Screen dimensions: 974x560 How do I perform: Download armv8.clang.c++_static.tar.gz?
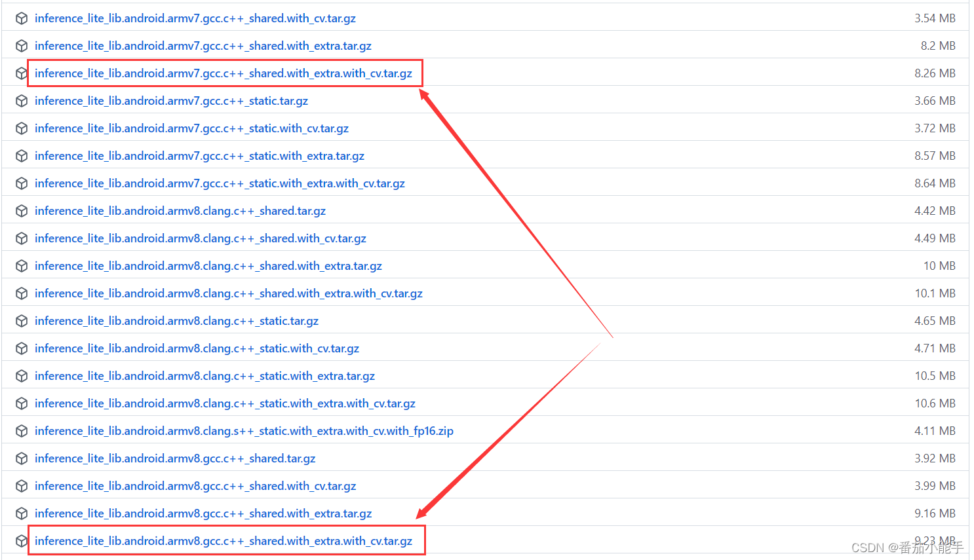pos(178,320)
